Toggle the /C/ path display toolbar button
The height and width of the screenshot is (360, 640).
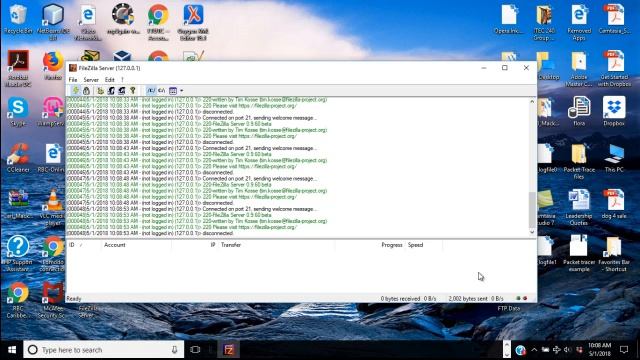click(x=151, y=91)
